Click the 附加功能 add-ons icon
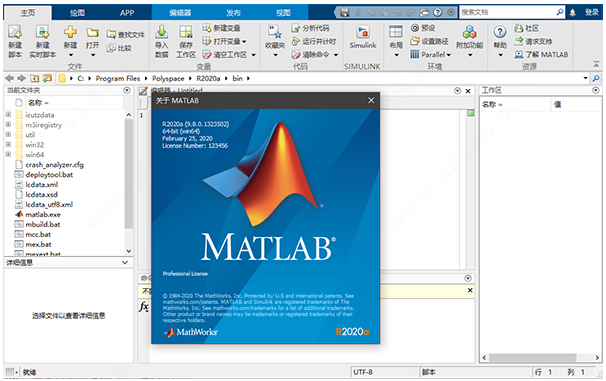The height and width of the screenshot is (381, 606). pyautogui.click(x=470, y=32)
